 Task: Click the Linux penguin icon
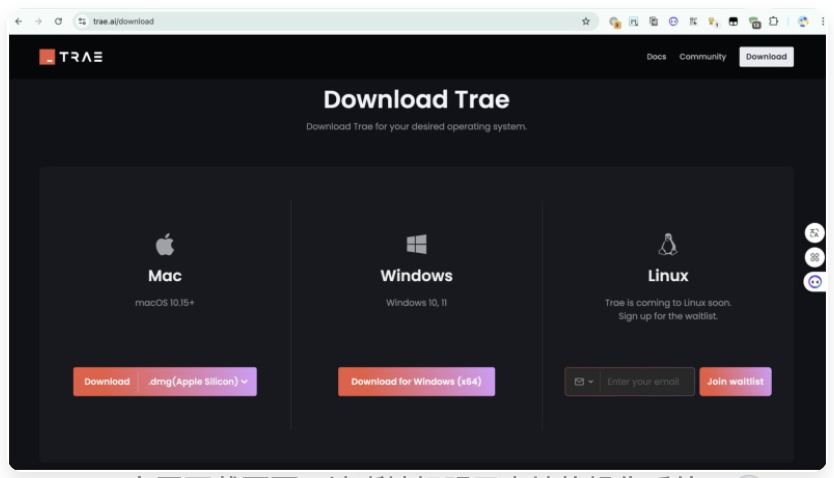668,244
